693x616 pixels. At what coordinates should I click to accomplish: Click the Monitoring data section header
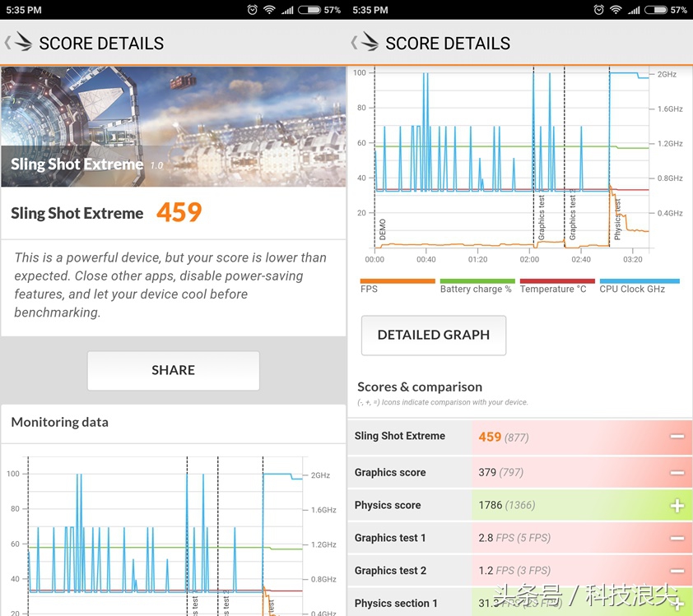tap(58, 422)
